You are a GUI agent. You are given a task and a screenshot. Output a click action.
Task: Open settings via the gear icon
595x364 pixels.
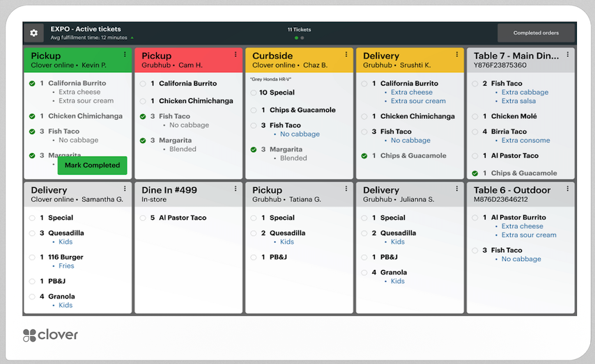tap(33, 33)
